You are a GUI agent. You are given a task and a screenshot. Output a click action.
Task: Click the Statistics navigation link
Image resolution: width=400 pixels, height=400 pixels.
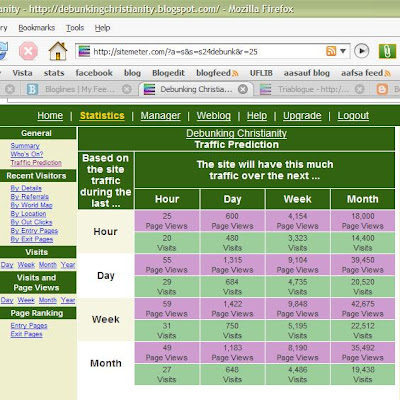click(102, 116)
